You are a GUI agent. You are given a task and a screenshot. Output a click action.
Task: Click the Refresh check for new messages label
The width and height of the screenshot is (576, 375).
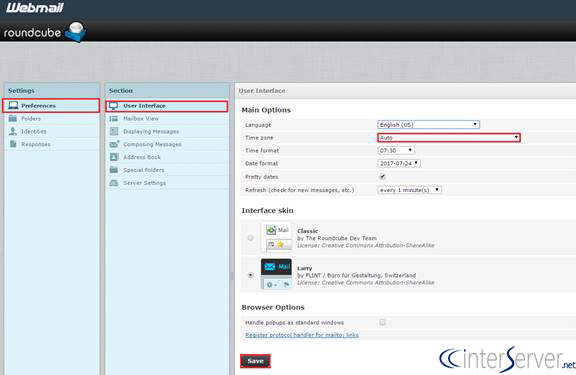pos(299,190)
